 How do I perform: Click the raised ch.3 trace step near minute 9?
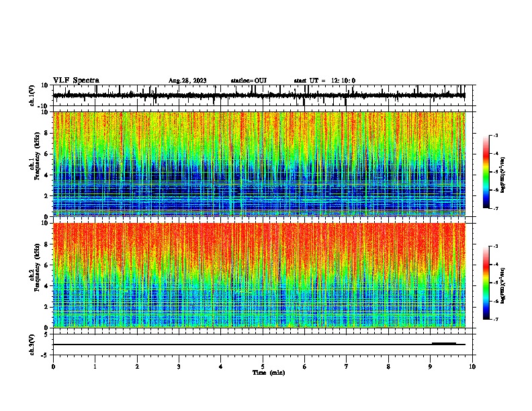click(444, 343)
